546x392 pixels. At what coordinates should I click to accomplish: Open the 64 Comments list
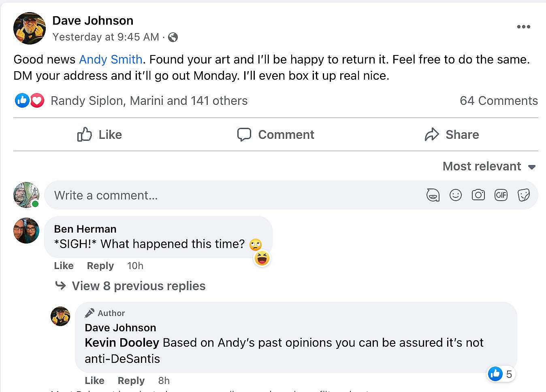(x=499, y=101)
